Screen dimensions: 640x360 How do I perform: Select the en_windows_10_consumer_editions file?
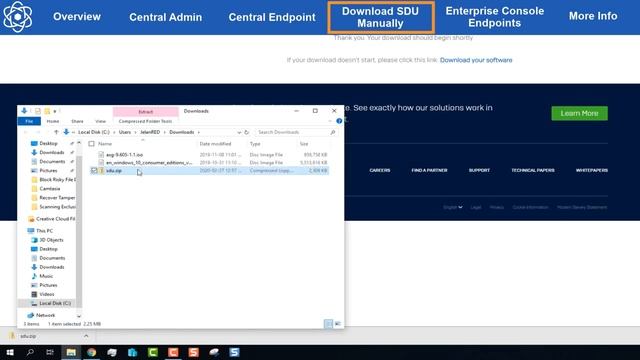coord(149,162)
